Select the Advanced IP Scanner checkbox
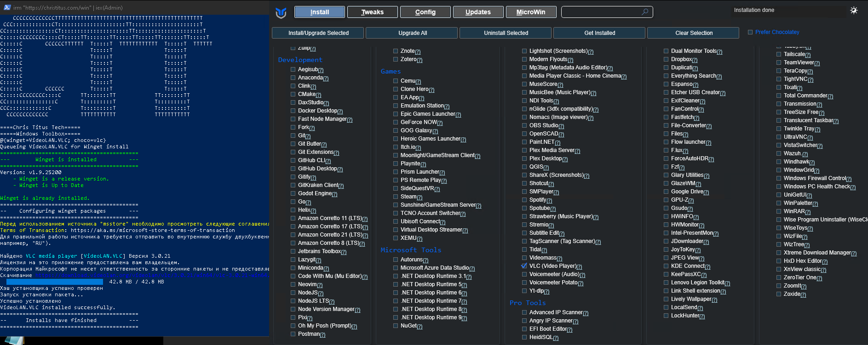 pos(524,312)
